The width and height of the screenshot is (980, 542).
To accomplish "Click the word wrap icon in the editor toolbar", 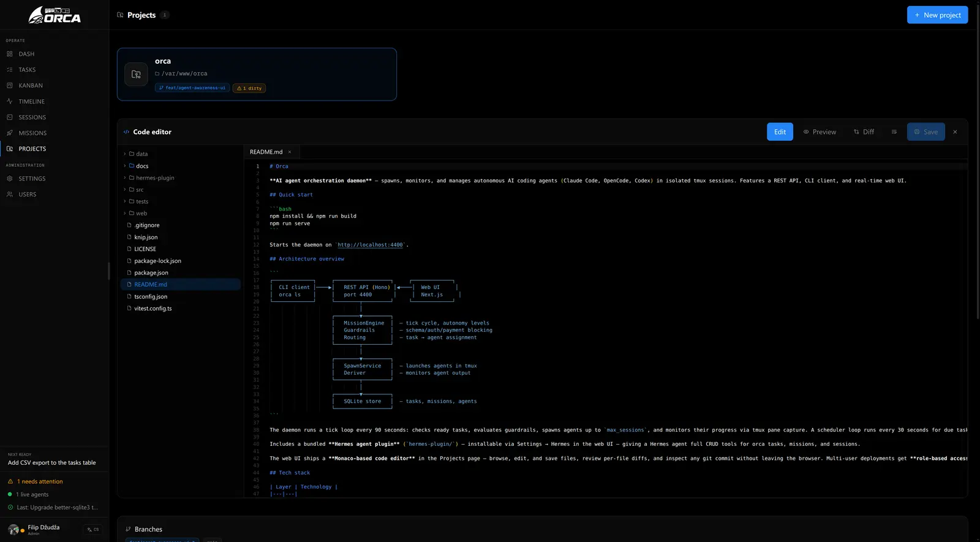I will [894, 132].
